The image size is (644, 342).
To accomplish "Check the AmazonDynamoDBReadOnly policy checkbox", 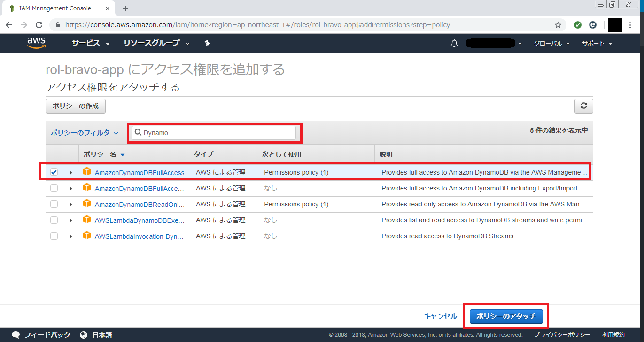I will (54, 204).
